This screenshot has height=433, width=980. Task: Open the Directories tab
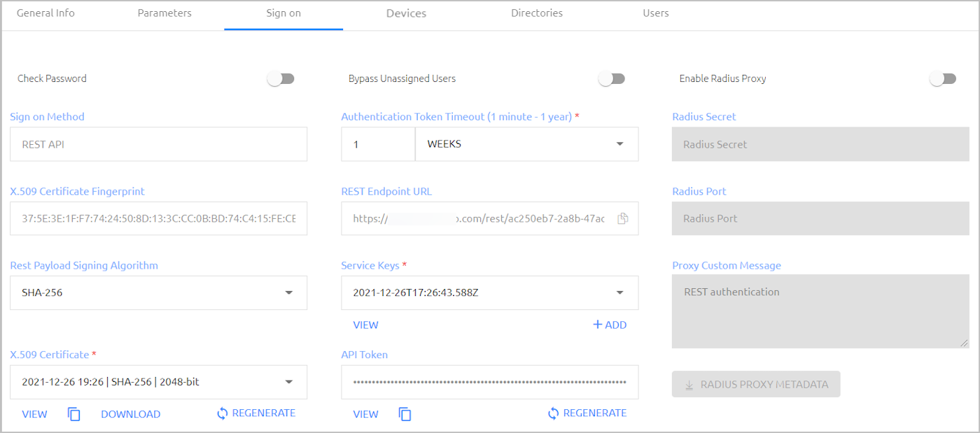537,13
